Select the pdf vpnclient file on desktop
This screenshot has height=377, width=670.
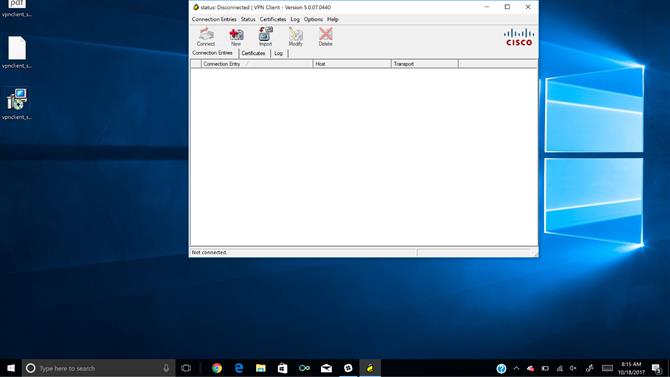coord(17,9)
